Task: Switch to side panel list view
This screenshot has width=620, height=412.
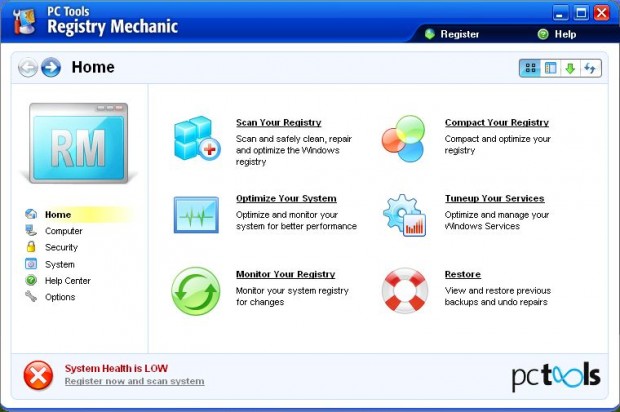Action: [550, 68]
